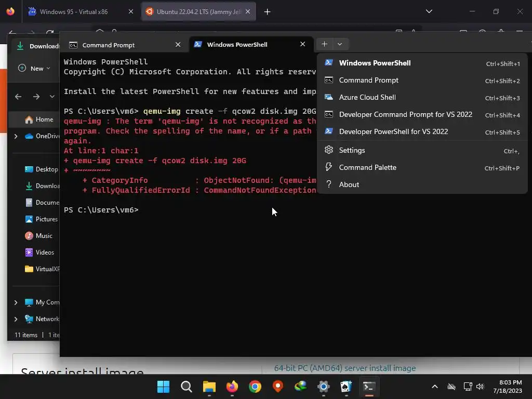Open terminal Settings from the menu
532x399 pixels.
coord(422,150)
